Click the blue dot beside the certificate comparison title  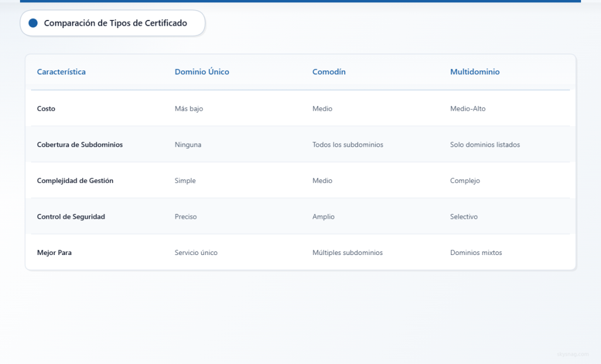point(33,23)
